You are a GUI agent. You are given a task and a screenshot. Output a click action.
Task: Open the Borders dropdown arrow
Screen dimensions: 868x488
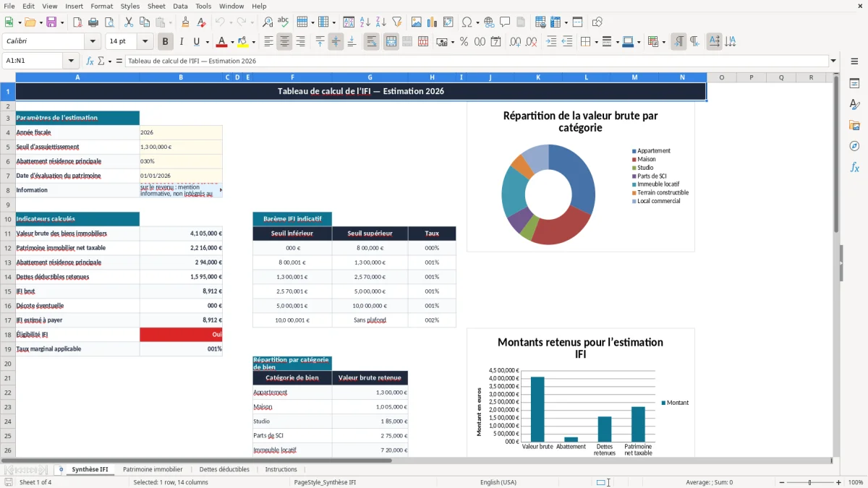[x=595, y=42]
